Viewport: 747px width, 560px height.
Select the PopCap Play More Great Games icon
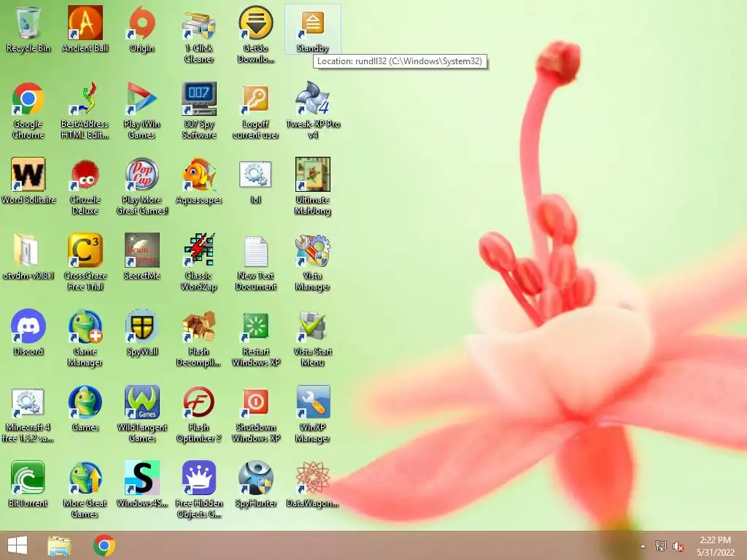tap(142, 174)
